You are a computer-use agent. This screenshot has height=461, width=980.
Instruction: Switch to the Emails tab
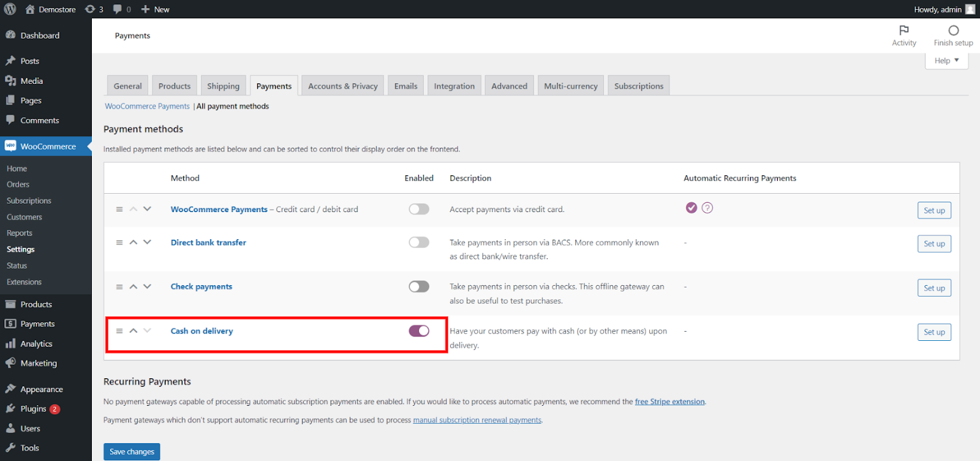click(406, 86)
